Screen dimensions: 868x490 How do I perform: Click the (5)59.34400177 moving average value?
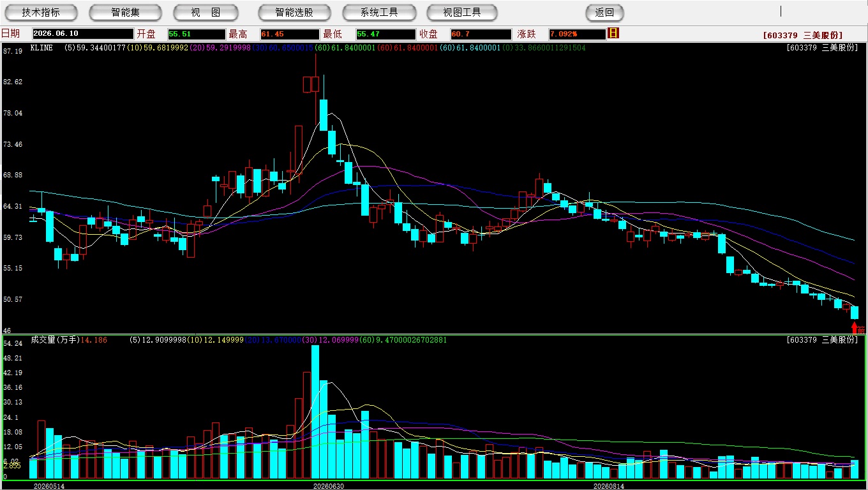[x=95, y=47]
